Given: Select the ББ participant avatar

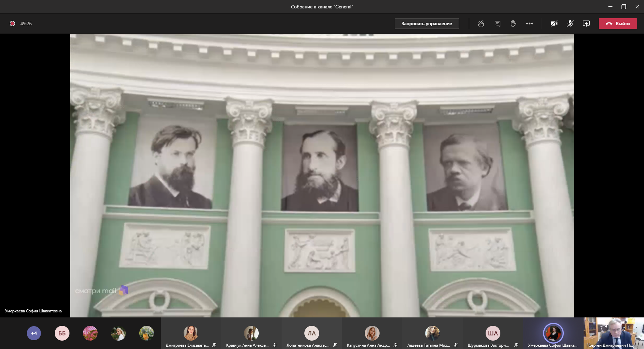Looking at the screenshot, I should pyautogui.click(x=62, y=333).
